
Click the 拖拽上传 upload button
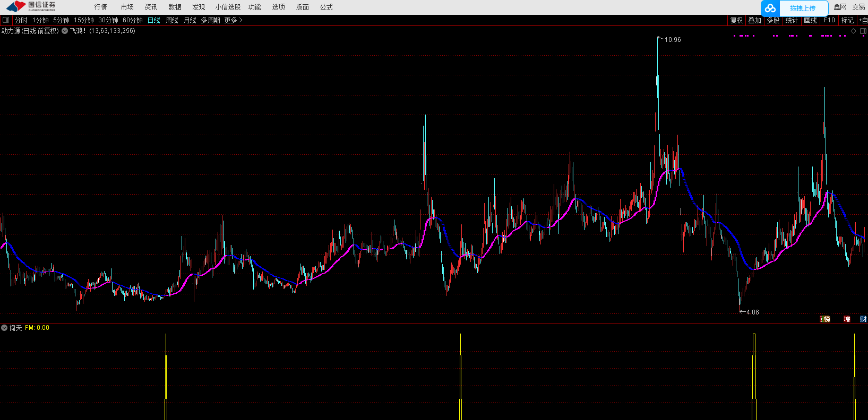803,8
